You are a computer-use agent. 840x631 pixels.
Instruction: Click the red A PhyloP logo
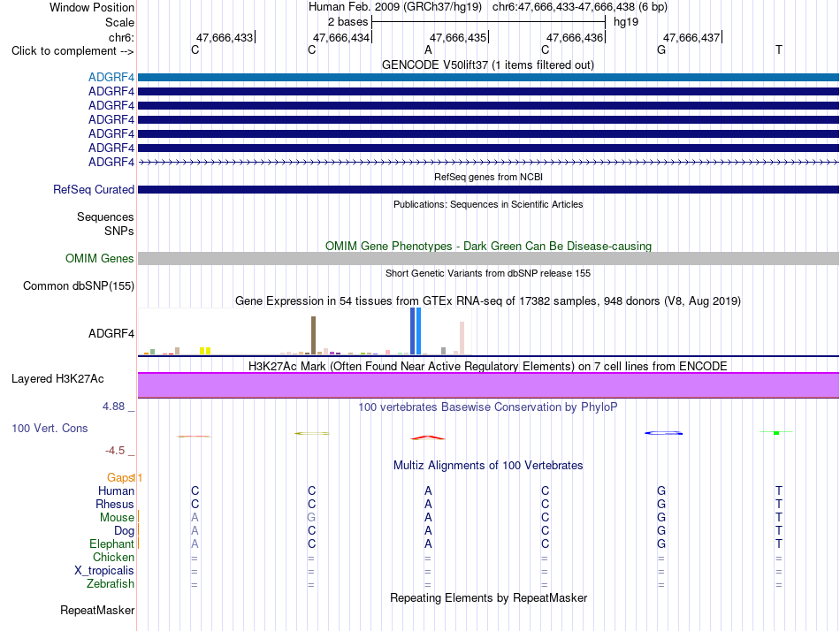point(427,437)
